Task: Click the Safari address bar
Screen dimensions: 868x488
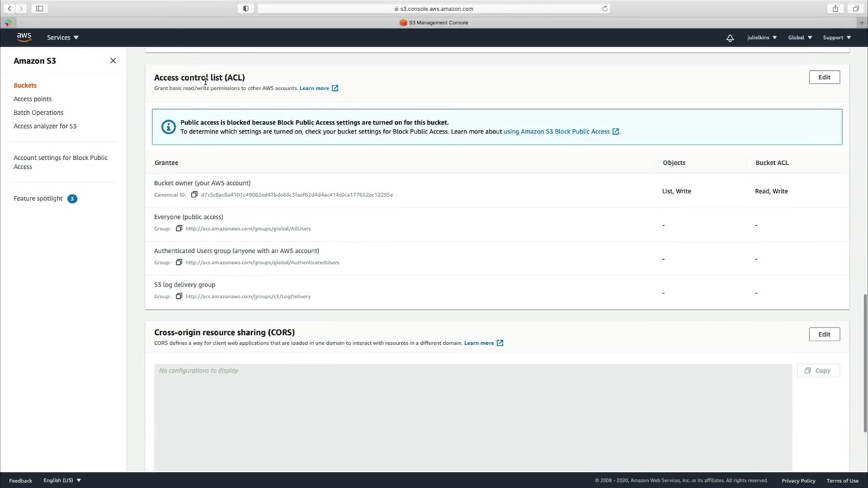Action: coord(434,8)
